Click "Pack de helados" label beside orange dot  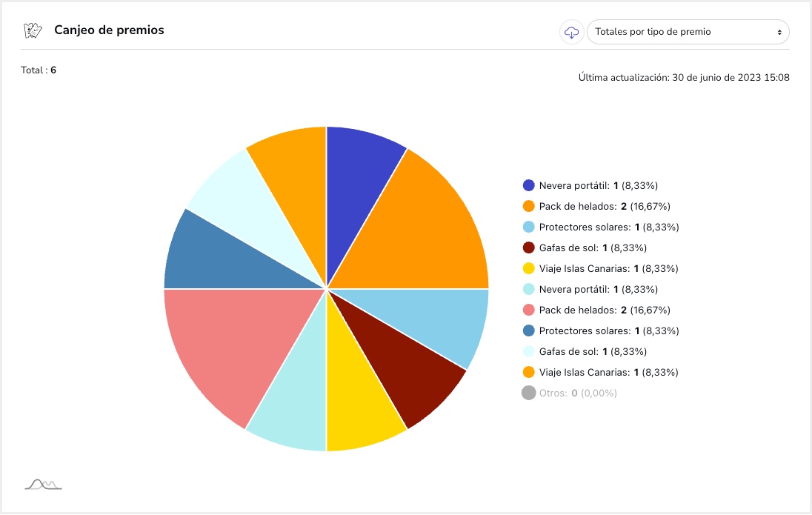tap(605, 206)
